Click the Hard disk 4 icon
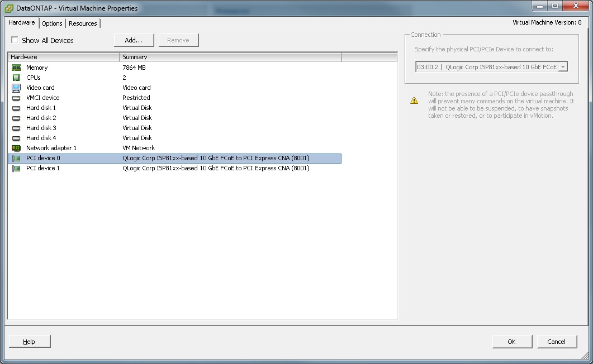Viewport: 593px width, 364px height. tap(16, 138)
